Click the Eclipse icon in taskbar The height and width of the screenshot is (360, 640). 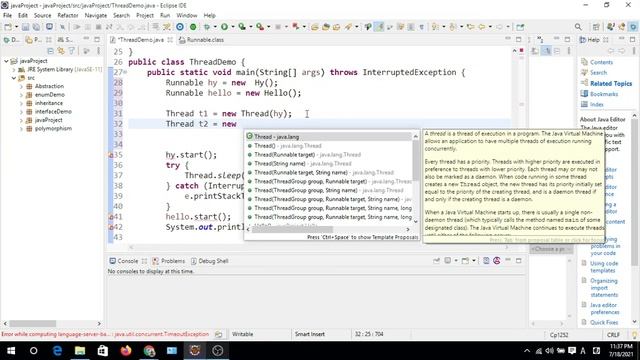195,351
